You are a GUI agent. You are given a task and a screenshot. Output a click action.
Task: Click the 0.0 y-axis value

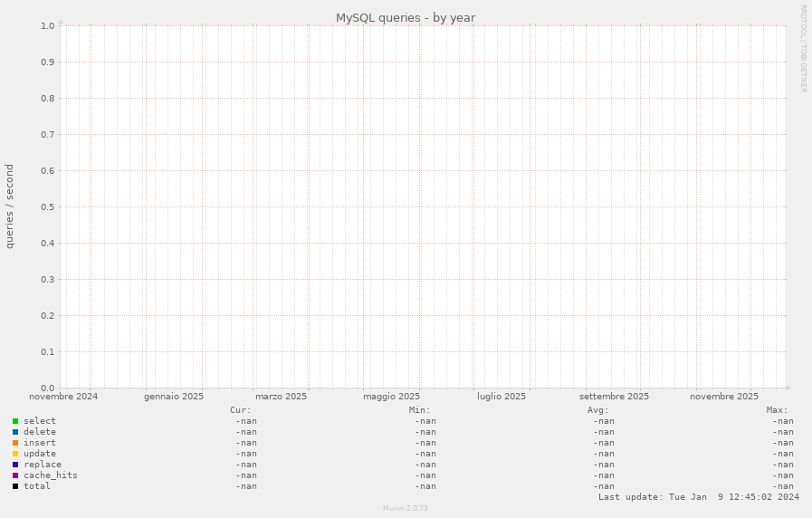(x=48, y=388)
